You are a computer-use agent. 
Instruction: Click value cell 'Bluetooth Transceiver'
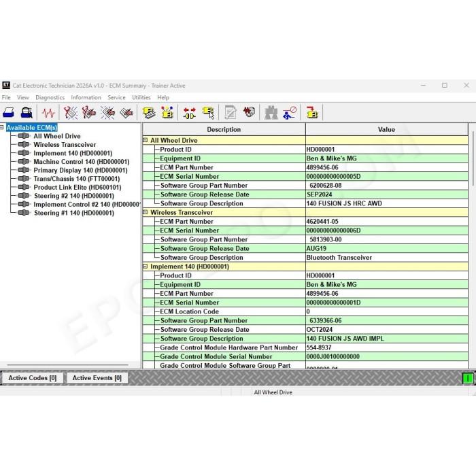387,258
